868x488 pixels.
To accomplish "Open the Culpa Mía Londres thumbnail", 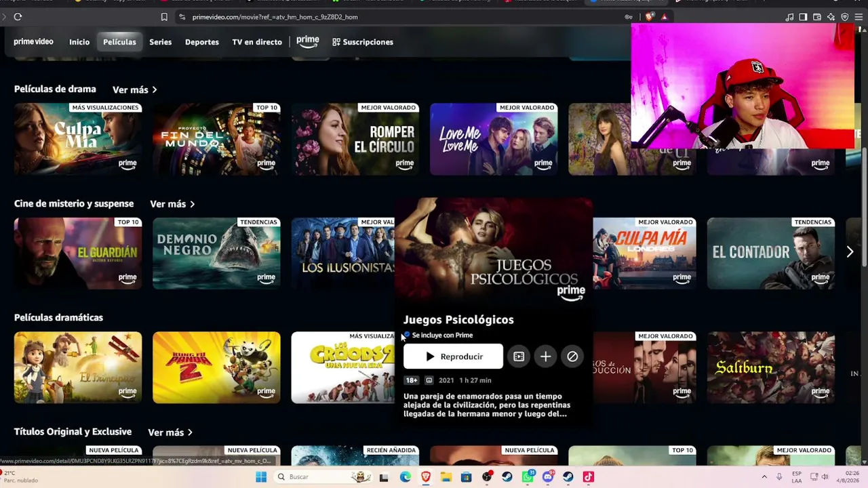I will (644, 253).
